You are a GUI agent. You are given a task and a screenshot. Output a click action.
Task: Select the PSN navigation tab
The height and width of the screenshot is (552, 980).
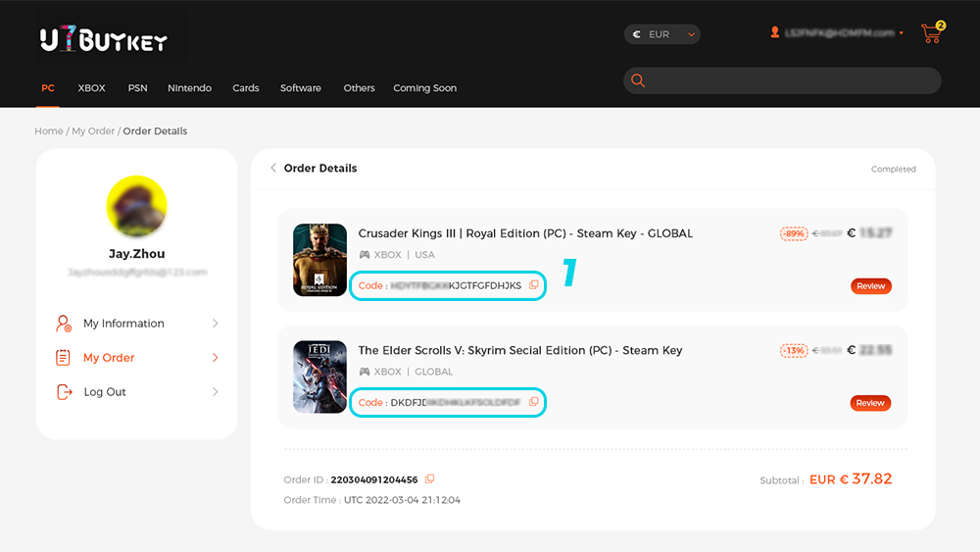(x=137, y=88)
